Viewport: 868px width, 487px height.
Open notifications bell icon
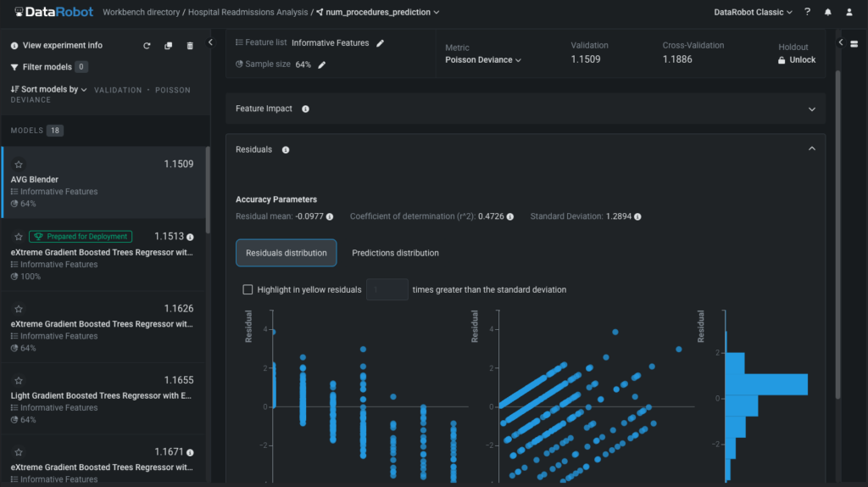827,12
